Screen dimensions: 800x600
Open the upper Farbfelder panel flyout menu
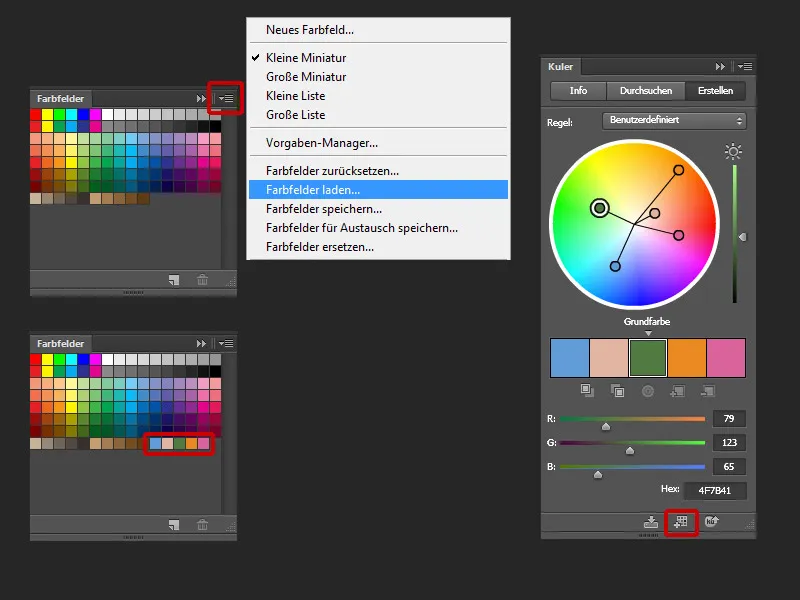tap(226, 98)
